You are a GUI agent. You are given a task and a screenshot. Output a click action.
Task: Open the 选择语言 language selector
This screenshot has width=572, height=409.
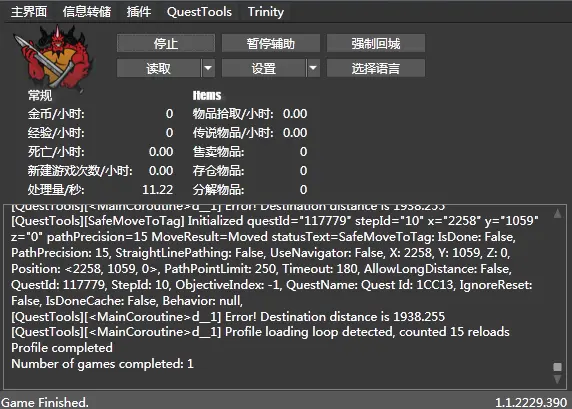coord(376,68)
